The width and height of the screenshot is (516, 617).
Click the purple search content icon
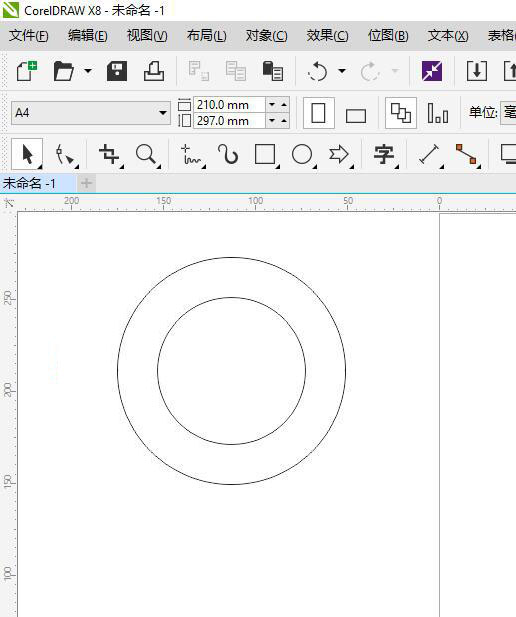tap(432, 71)
